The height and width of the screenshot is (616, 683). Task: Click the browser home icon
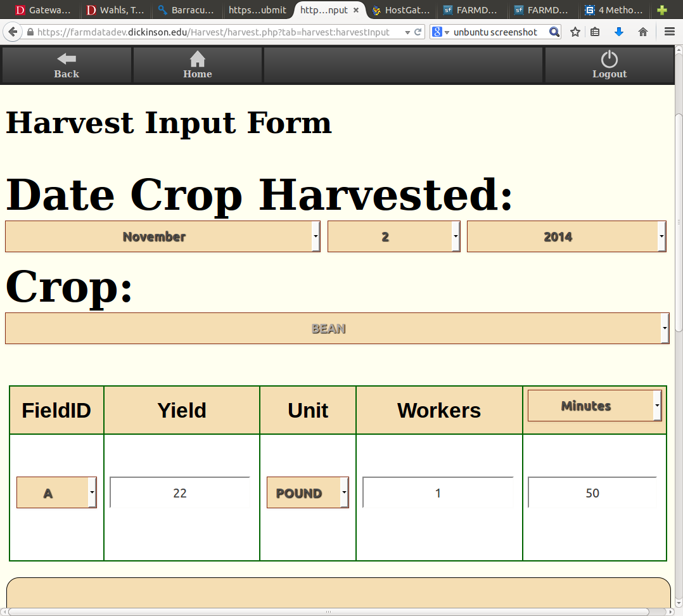point(642,31)
